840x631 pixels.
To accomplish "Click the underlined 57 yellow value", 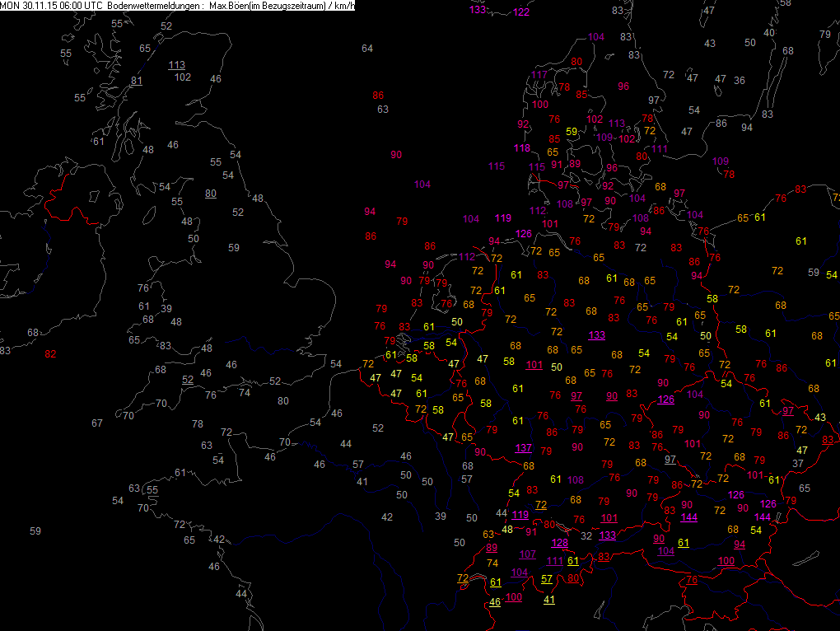I will pyautogui.click(x=547, y=579).
